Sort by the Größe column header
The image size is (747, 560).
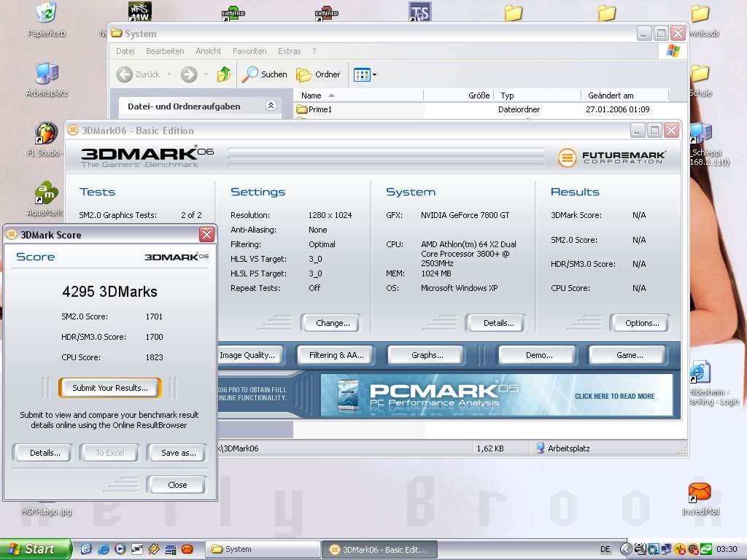coord(459,96)
